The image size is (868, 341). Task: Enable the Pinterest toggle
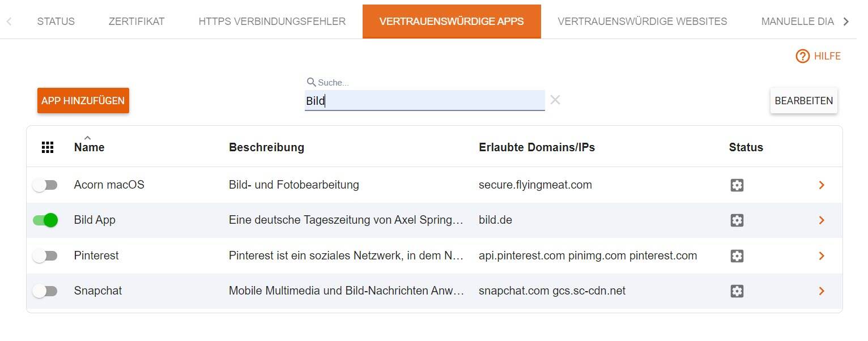[x=45, y=256]
